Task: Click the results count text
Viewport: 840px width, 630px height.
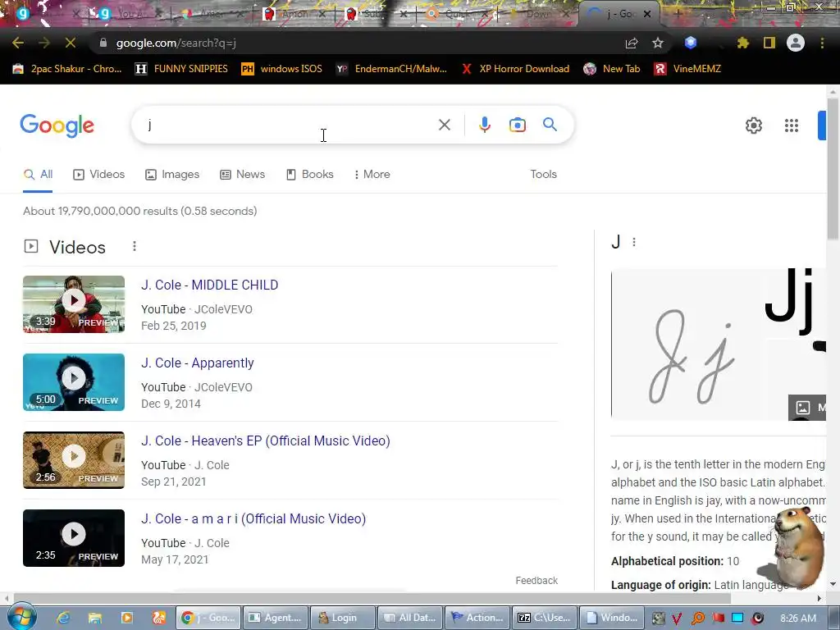Action: coord(139,211)
